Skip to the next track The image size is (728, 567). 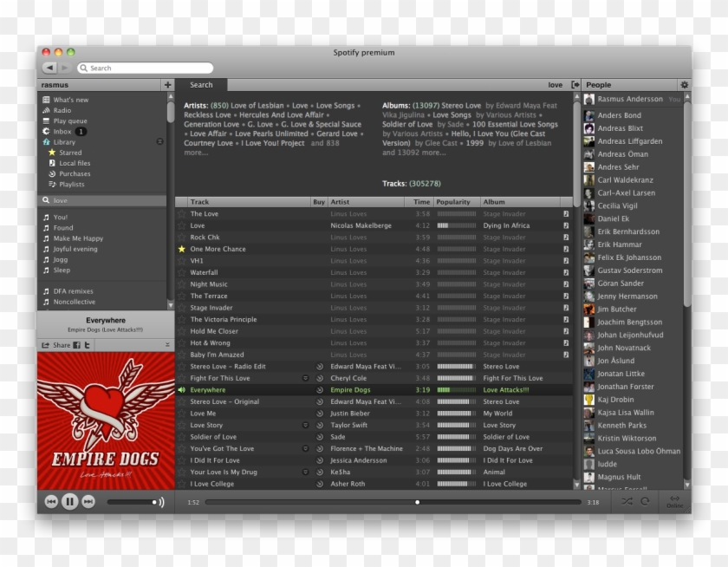(88, 501)
